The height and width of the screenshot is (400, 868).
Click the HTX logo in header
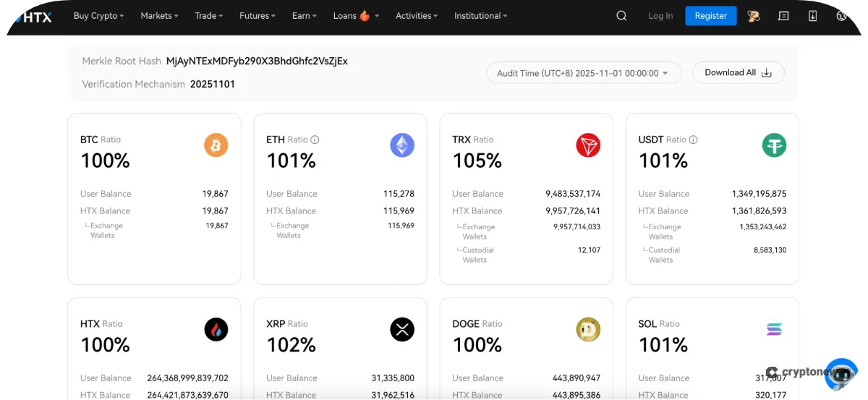tap(33, 16)
